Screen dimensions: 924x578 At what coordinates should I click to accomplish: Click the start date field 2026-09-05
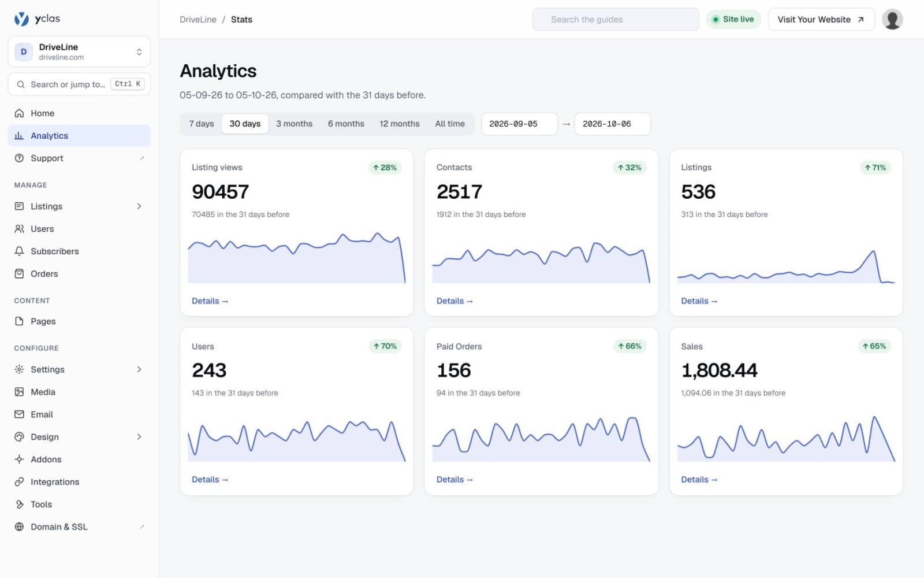pyautogui.click(x=519, y=124)
